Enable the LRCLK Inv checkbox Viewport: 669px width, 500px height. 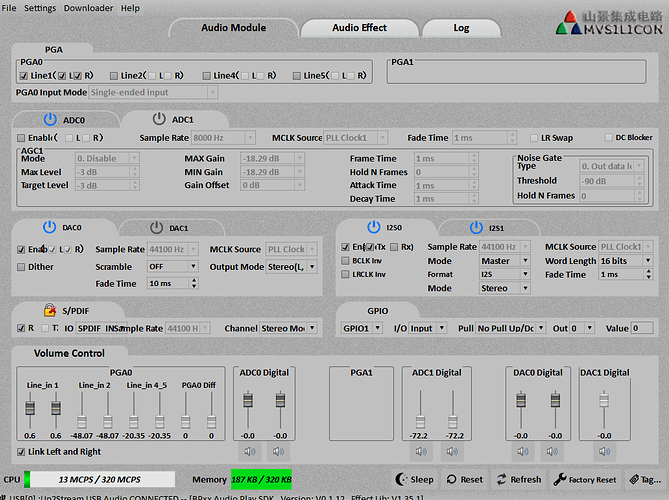tap(345, 274)
